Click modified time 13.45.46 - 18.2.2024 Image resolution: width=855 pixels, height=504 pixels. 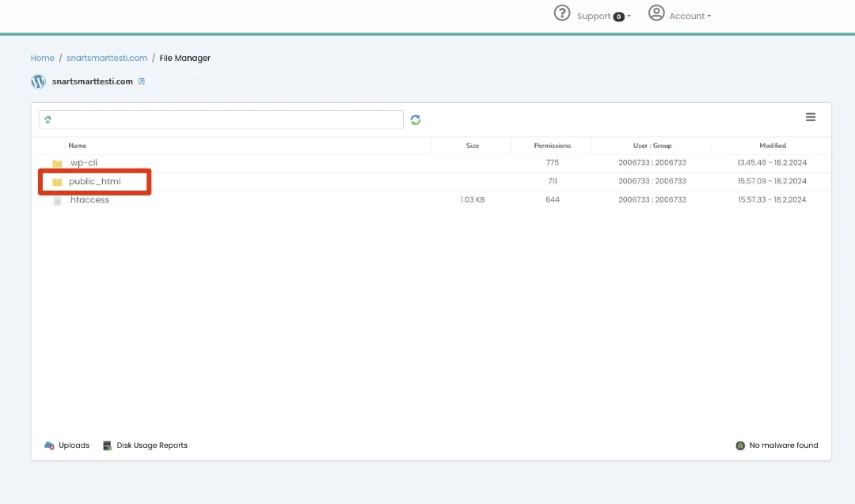coord(772,162)
